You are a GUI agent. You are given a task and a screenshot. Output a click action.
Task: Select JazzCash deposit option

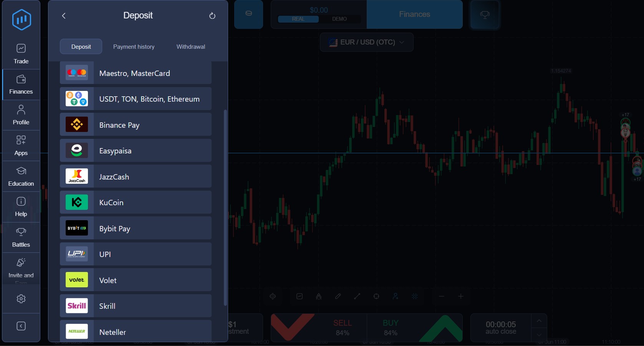(x=136, y=176)
